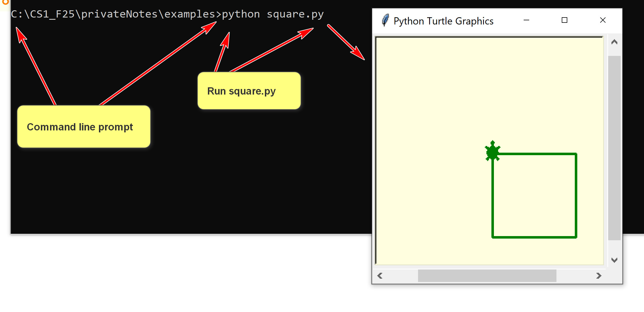Click the horizontal scrollbar right arrow

(x=599, y=276)
